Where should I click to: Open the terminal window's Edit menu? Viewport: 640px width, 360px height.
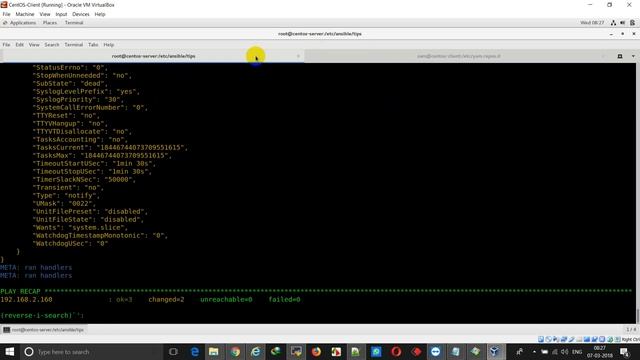tap(20, 44)
